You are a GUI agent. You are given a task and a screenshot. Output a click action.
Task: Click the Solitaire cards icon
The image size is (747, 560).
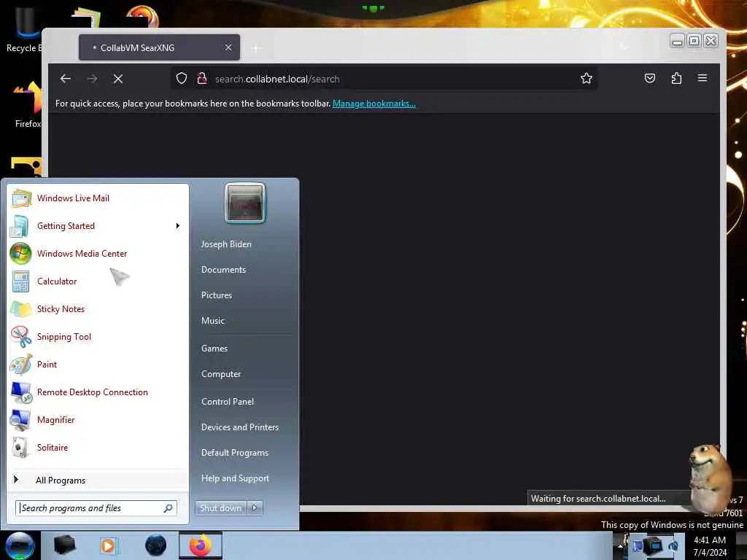(x=21, y=448)
